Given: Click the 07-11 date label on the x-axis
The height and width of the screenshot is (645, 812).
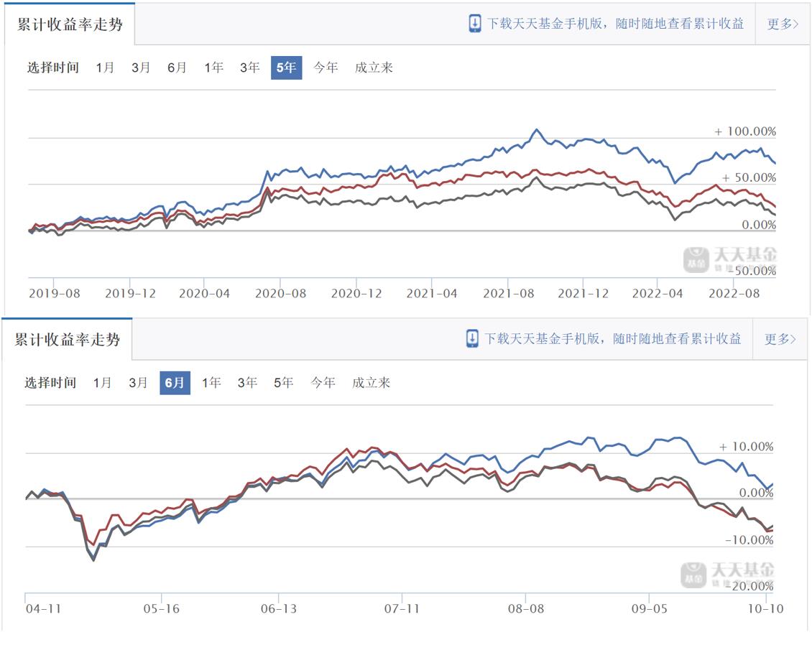Looking at the screenshot, I should click(402, 609).
